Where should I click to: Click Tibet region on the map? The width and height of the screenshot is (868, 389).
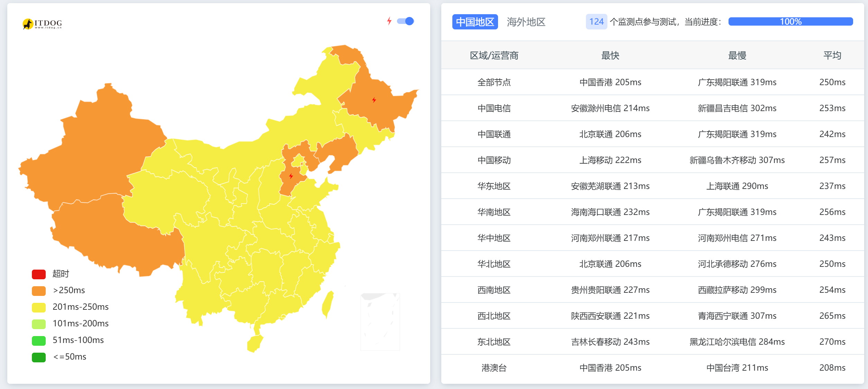point(118,235)
